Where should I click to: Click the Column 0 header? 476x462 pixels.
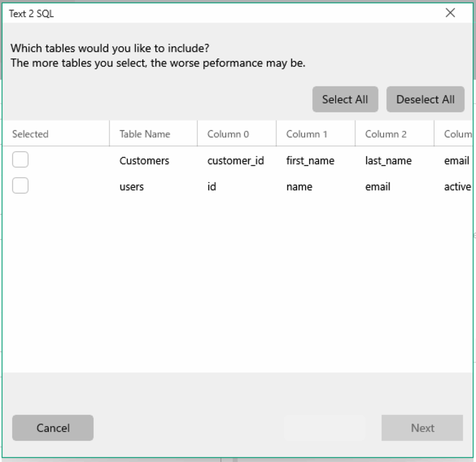pos(237,134)
